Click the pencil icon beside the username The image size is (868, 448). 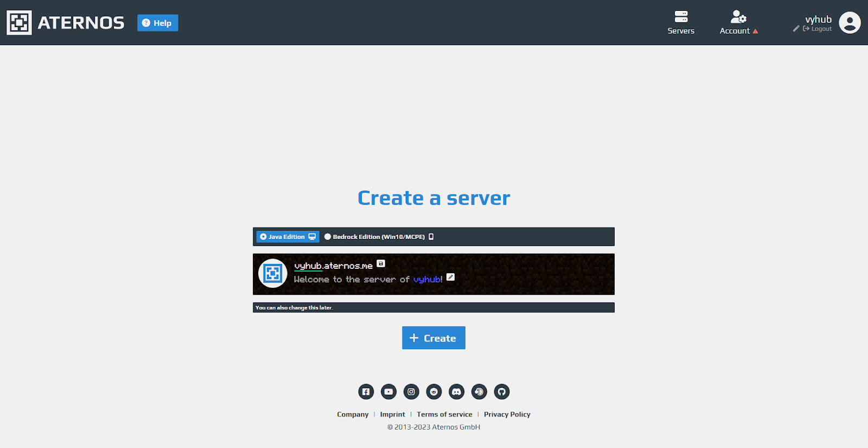point(796,29)
